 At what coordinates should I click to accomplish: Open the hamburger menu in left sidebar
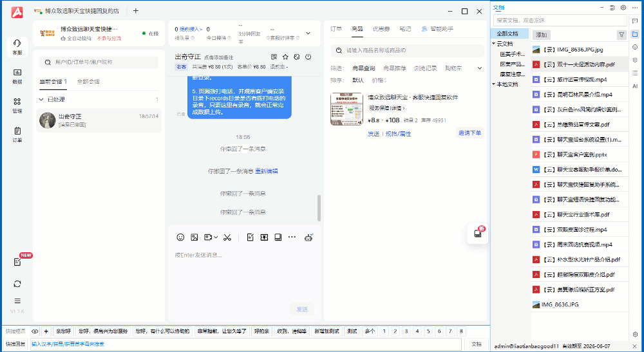(x=17, y=301)
